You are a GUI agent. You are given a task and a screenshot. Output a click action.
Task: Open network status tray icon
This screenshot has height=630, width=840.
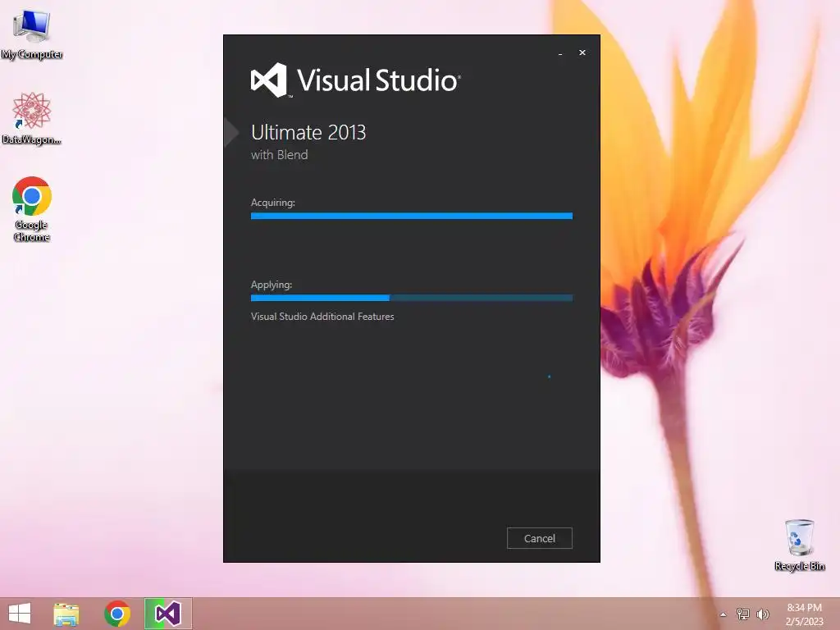click(743, 614)
